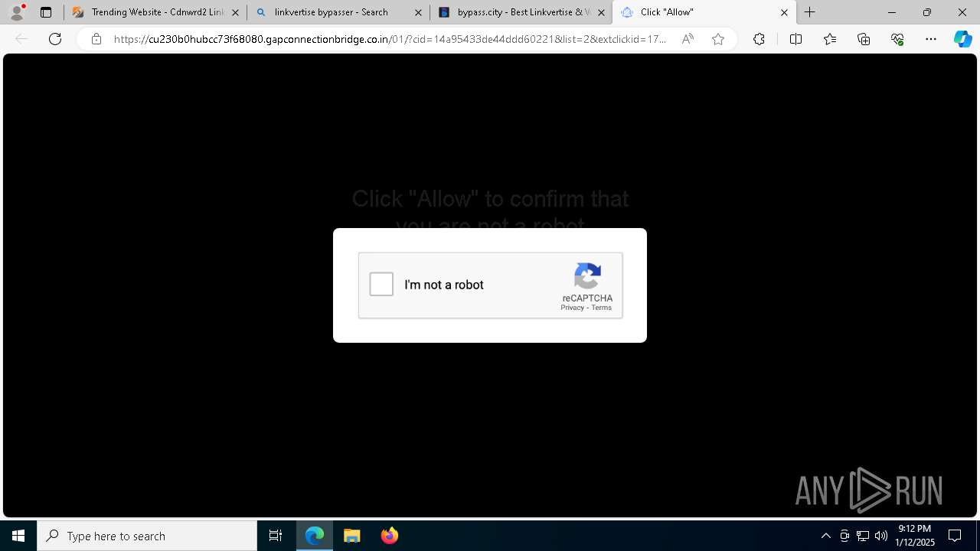Open the Windows Start menu
The width and height of the screenshot is (980, 551).
pyautogui.click(x=18, y=536)
